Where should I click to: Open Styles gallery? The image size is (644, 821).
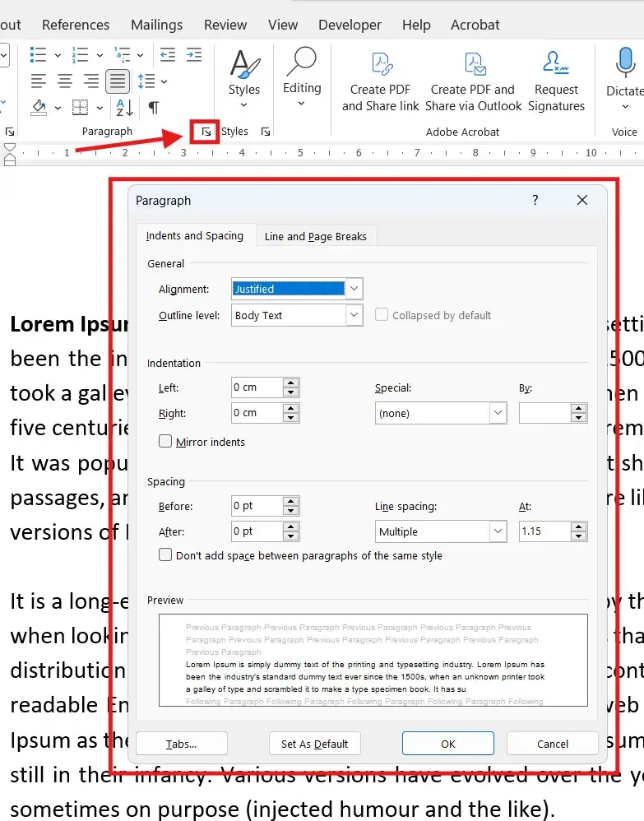(x=244, y=79)
